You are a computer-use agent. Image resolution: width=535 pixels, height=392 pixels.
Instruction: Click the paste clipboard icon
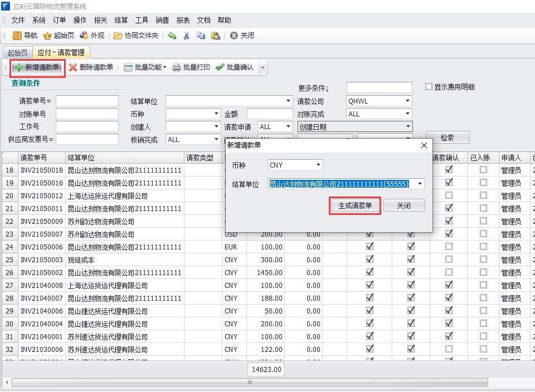point(215,36)
